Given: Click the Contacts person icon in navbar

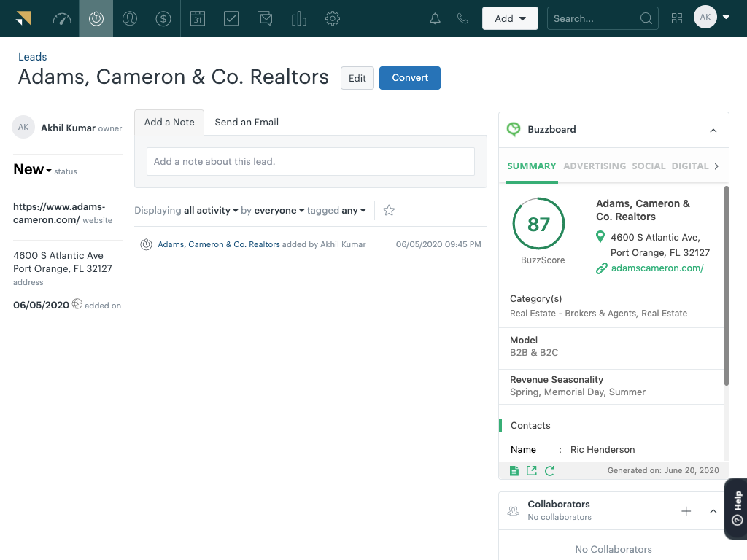Looking at the screenshot, I should 130,19.
